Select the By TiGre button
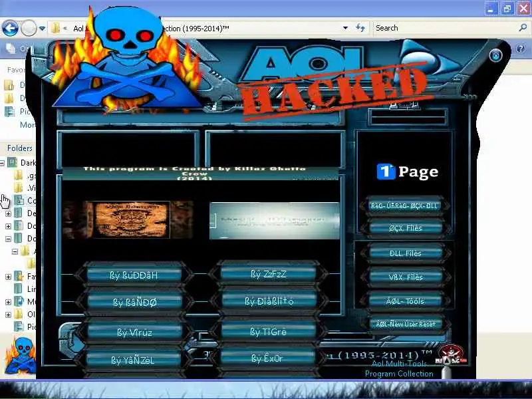Screen dimensions: 532x399 coord(269,331)
